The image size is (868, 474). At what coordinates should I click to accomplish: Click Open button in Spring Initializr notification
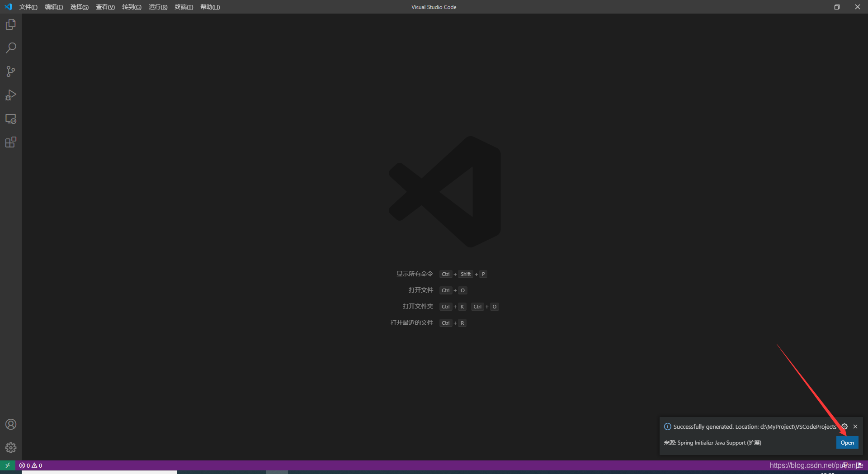pyautogui.click(x=847, y=443)
